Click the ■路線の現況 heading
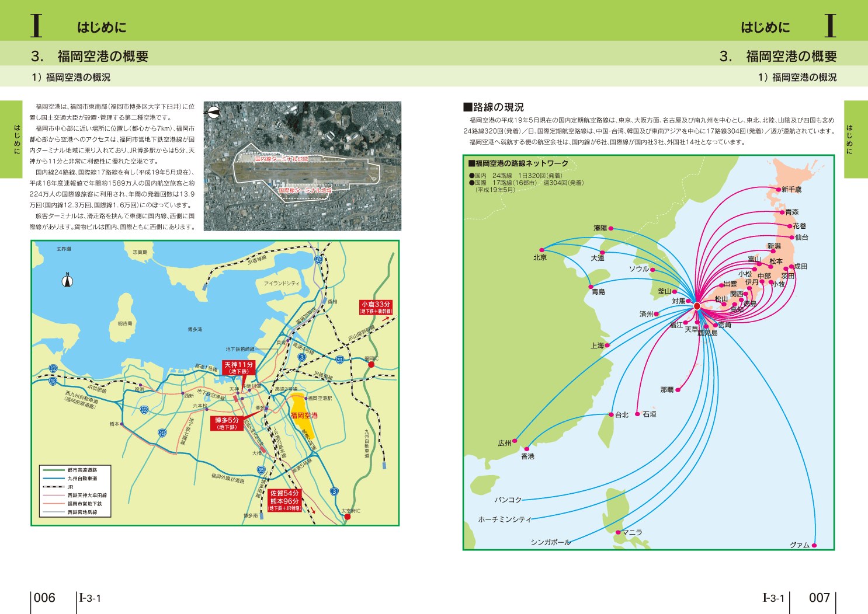 [x=494, y=107]
